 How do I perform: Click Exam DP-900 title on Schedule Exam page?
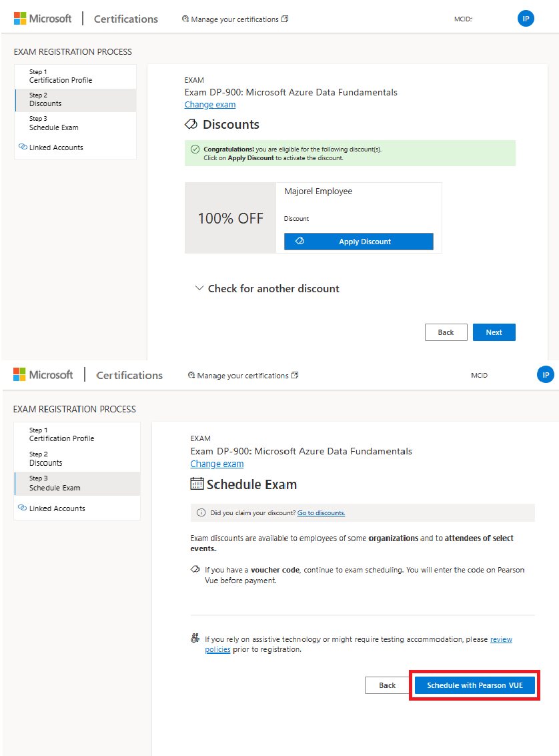click(302, 451)
